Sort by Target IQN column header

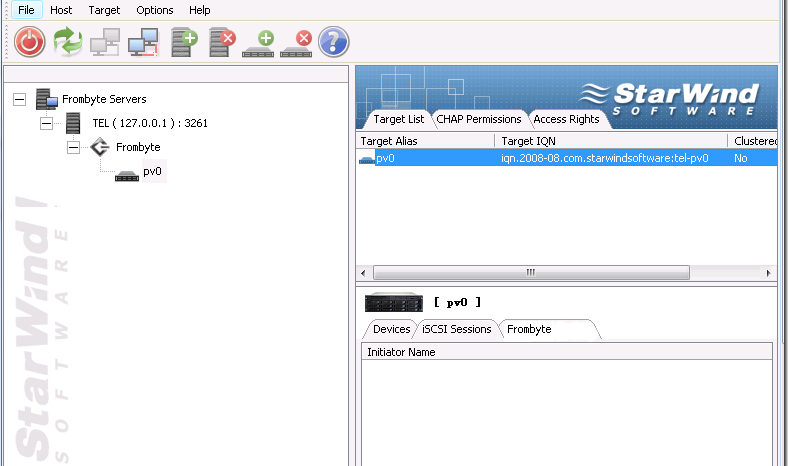(611, 141)
